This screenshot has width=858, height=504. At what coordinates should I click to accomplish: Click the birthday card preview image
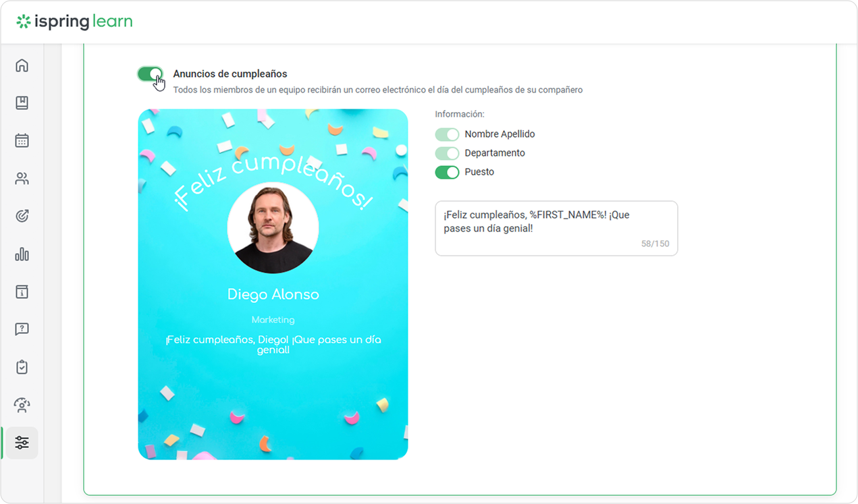(x=273, y=284)
